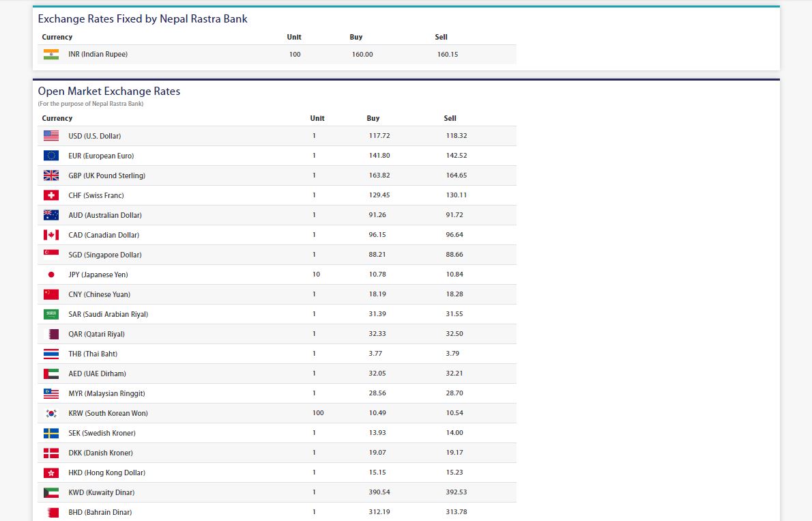812x521 pixels.
Task: Click the Japan flag icon
Action: pos(50,274)
